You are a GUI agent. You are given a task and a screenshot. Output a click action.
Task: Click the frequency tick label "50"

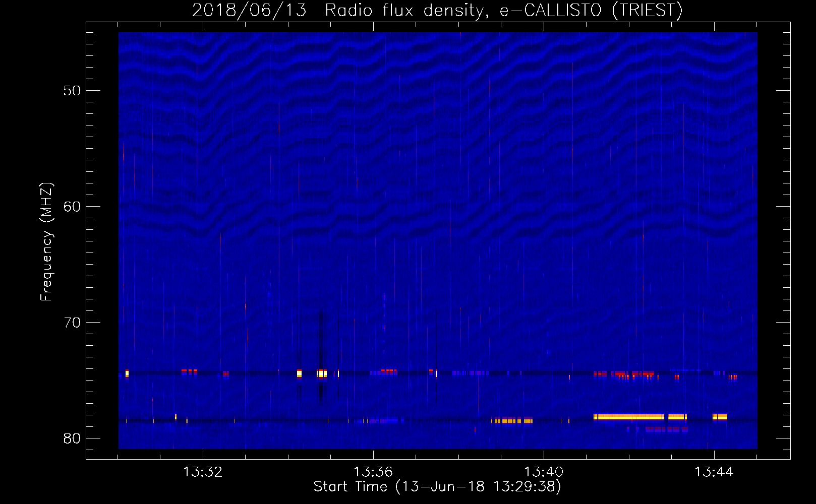(72, 91)
